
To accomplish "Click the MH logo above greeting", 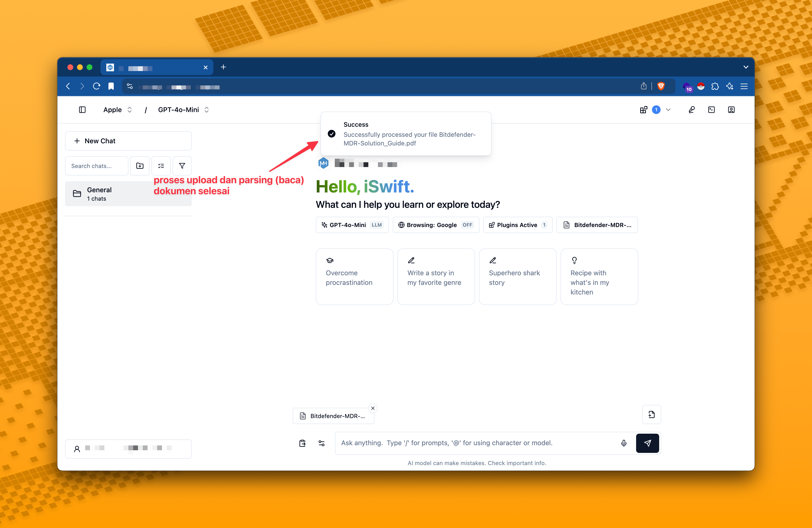I will 323,163.
